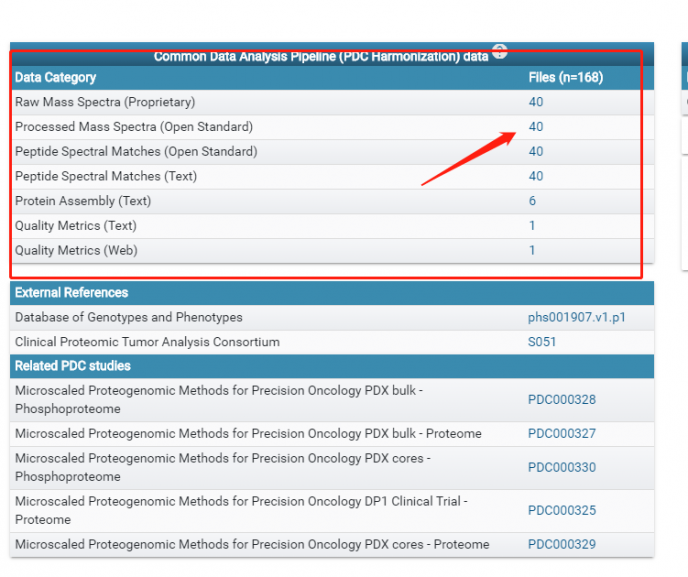Click the Files (n=168) column header

click(565, 78)
